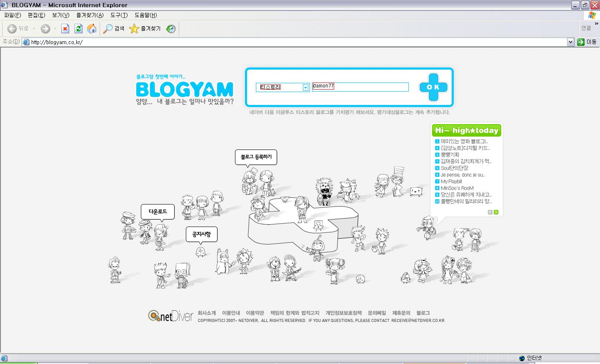Open ranked blog Soul단의단장
The width and height of the screenshot is (600, 364).
coord(454,168)
